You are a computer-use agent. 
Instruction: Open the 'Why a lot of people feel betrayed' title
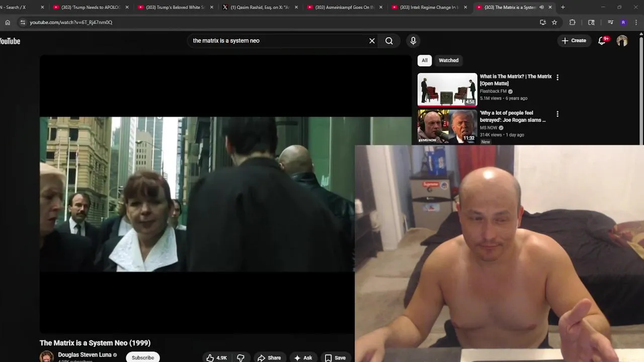point(512,117)
